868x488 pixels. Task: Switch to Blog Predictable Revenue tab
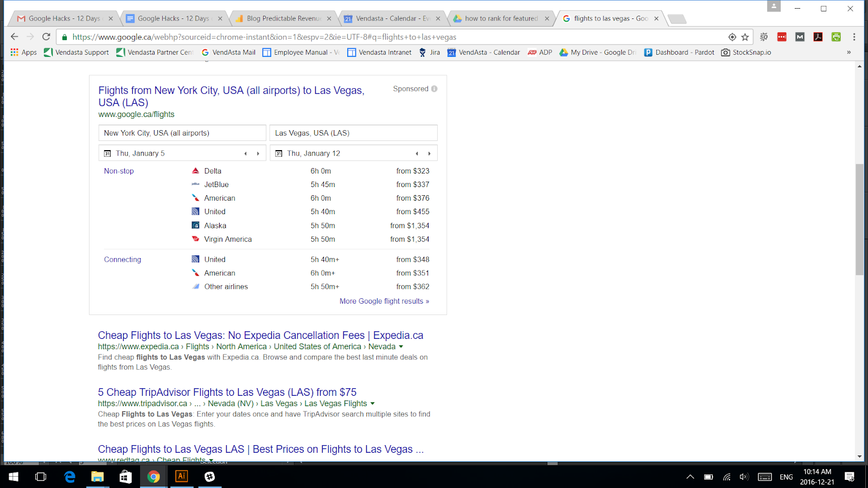click(283, 18)
